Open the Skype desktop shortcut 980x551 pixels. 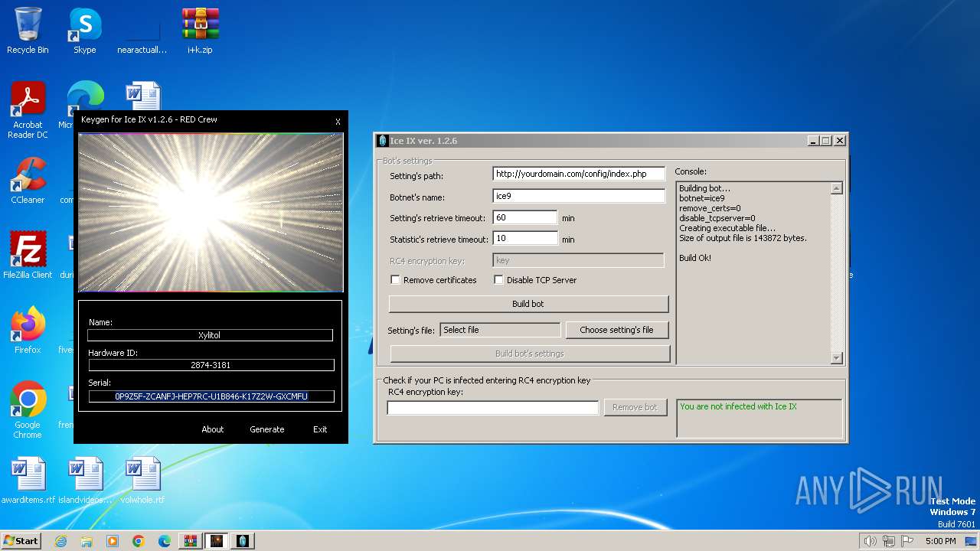84,31
